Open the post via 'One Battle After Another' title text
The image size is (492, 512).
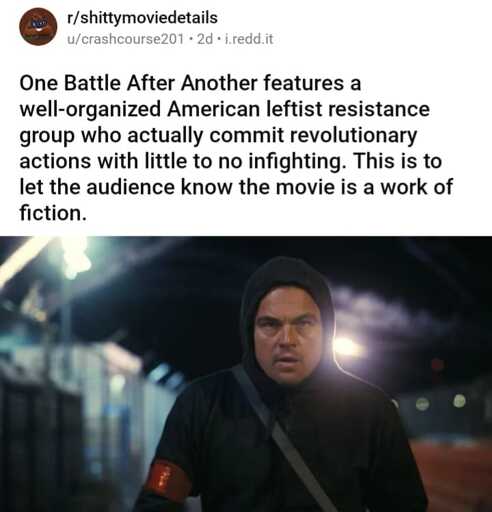pyautogui.click(x=138, y=83)
